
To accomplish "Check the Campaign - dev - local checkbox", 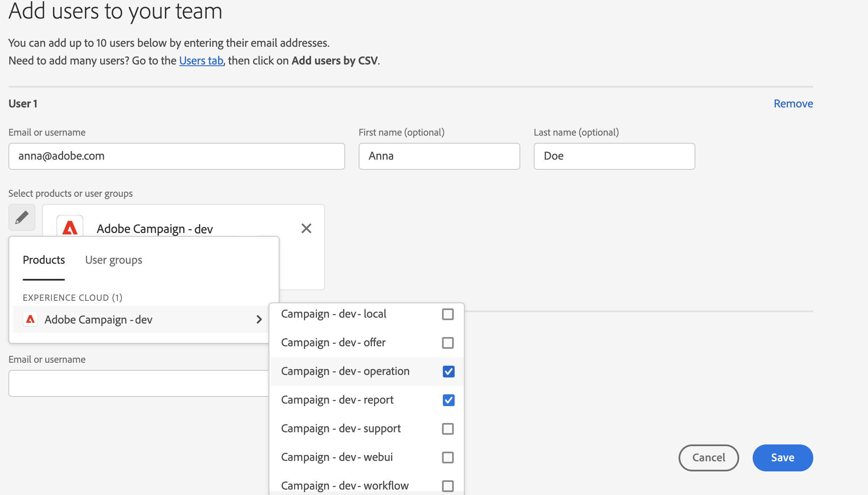I will pyautogui.click(x=448, y=314).
